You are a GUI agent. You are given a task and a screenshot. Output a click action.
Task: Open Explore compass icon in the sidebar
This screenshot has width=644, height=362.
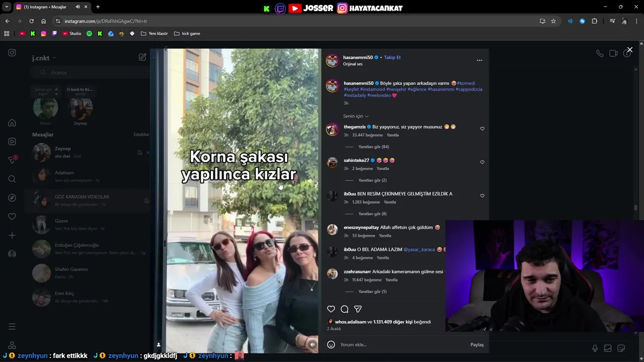[12, 198]
